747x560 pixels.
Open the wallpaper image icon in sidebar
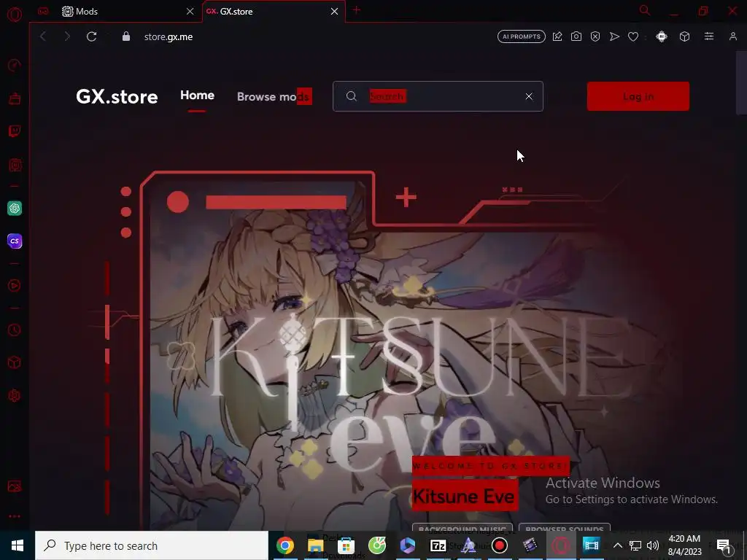click(15, 486)
